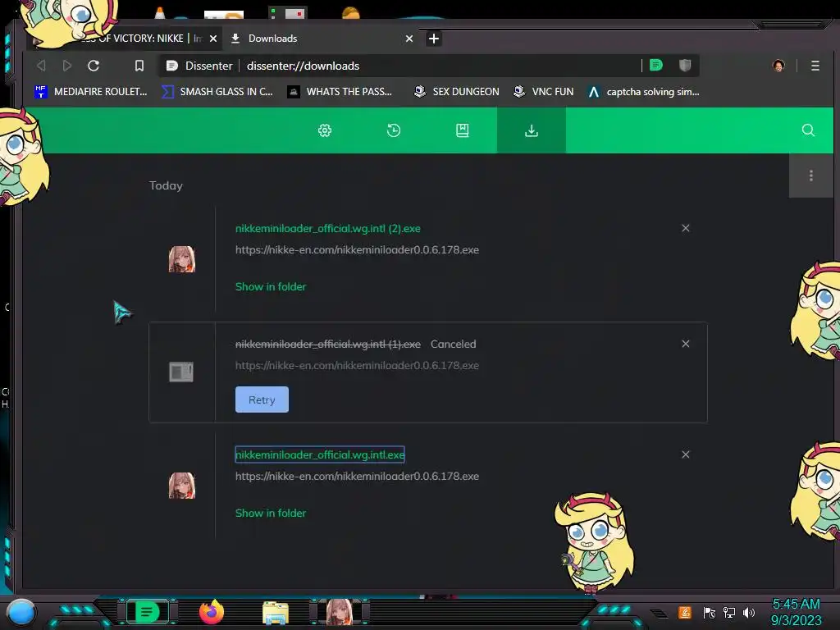The image size is (840, 630).
Task: Open the browser hamburger menu
Action: 815,66
